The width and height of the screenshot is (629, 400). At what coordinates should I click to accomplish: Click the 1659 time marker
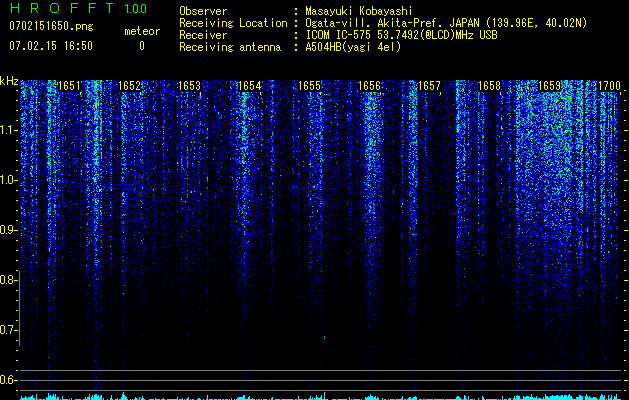(549, 86)
